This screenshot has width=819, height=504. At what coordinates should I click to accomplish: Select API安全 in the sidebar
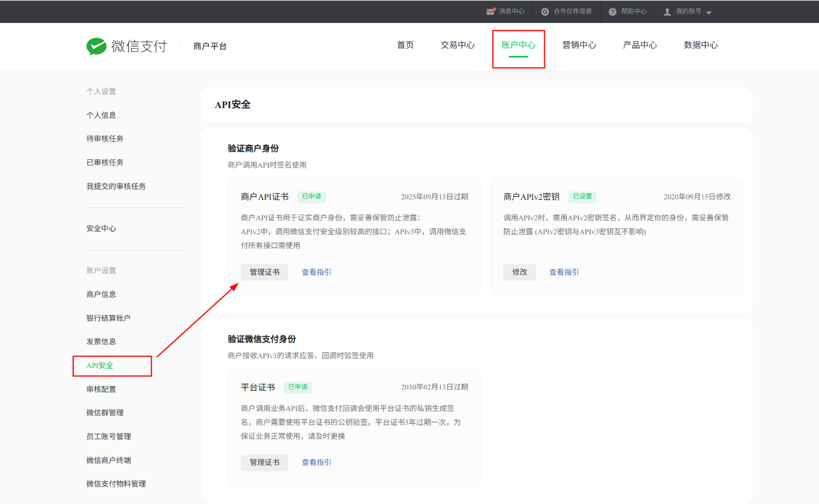(100, 366)
